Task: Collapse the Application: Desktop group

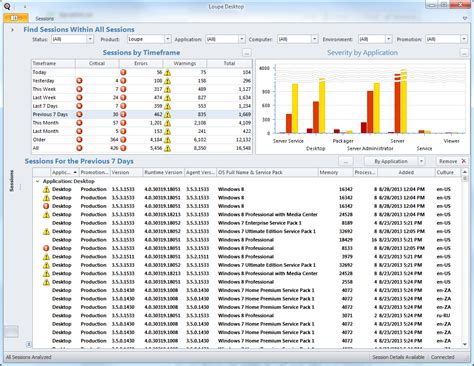Action: (37, 181)
